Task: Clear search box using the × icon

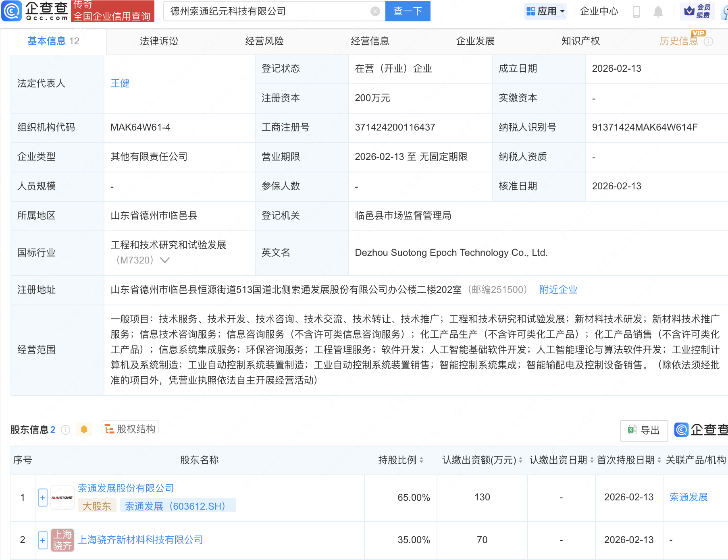Action: point(376,11)
